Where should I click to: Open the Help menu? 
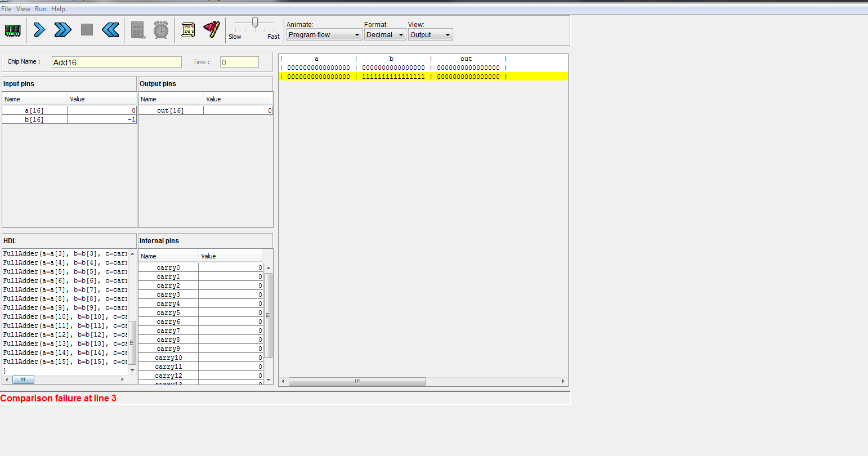[x=58, y=9]
